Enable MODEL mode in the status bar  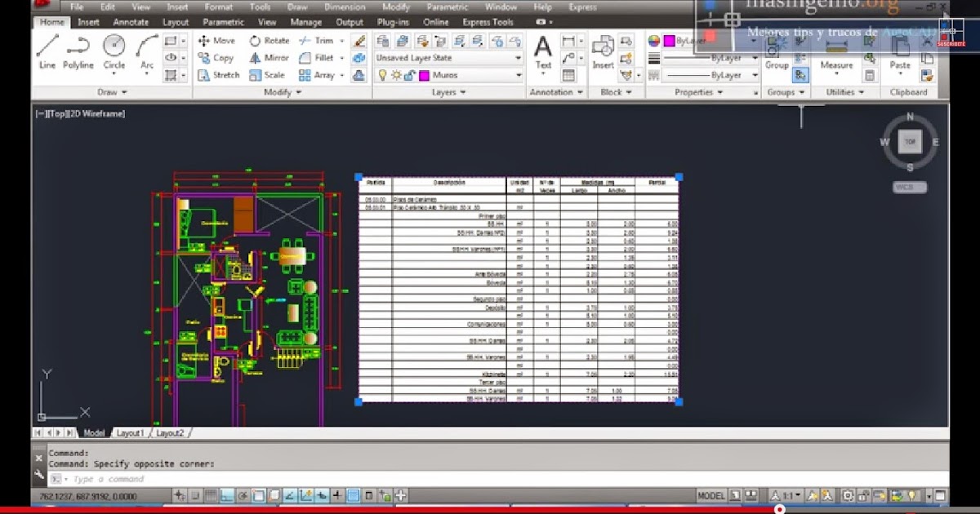click(710, 495)
